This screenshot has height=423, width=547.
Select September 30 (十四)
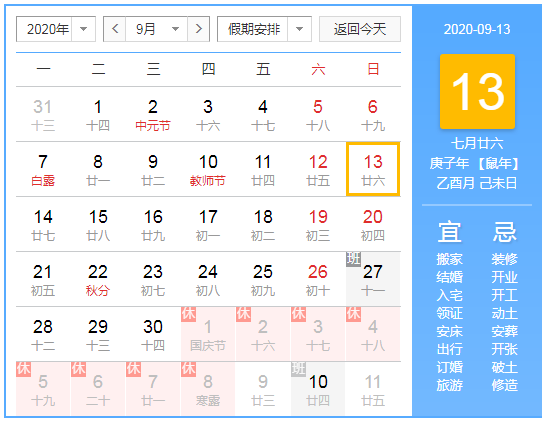click(153, 334)
